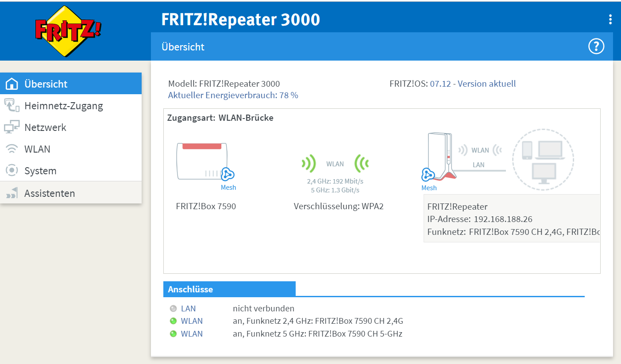Viewport: 621px width, 364px height.
Task: Click the FRITZ!Repeater device image
Action: 442,157
